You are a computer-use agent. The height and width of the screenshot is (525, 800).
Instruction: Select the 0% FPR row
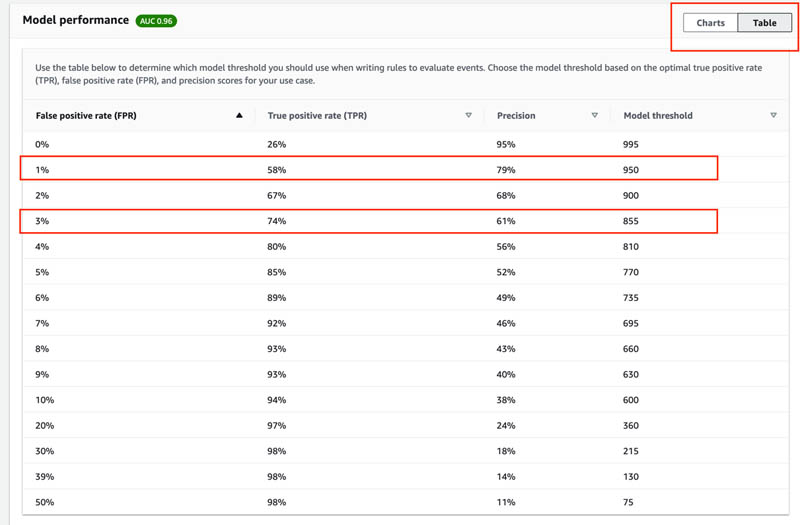[406, 144]
